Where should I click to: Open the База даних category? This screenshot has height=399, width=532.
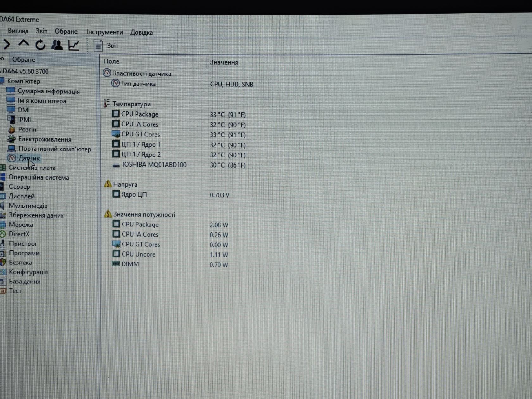click(20, 282)
